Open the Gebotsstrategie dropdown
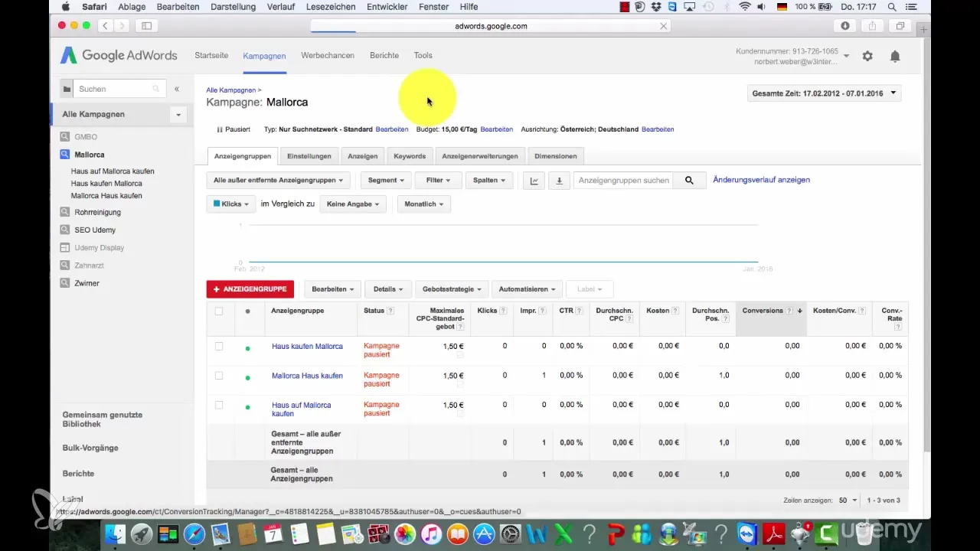The height and width of the screenshot is (551, 980). (451, 289)
